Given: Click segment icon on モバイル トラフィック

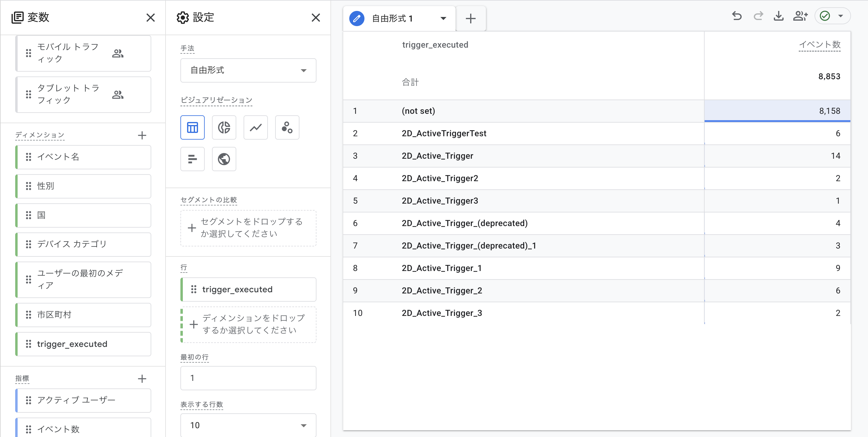Looking at the screenshot, I should [x=118, y=53].
